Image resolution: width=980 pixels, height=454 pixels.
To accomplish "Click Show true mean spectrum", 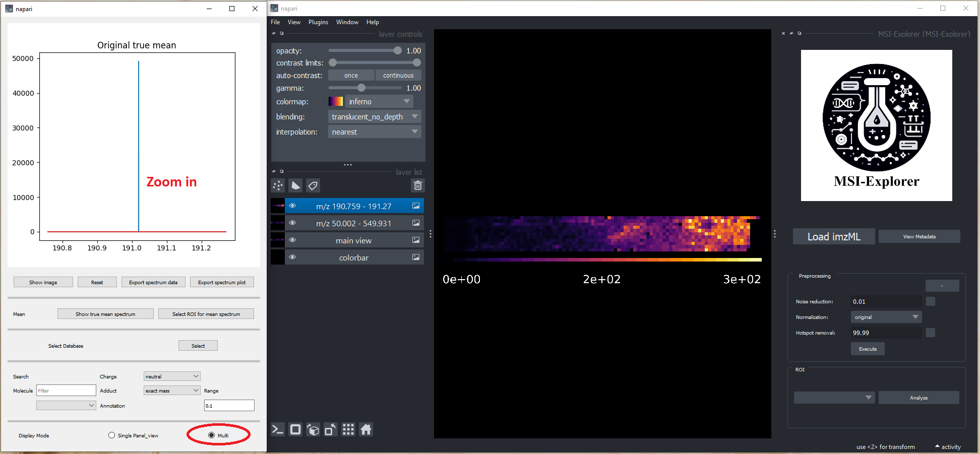I will click(105, 313).
